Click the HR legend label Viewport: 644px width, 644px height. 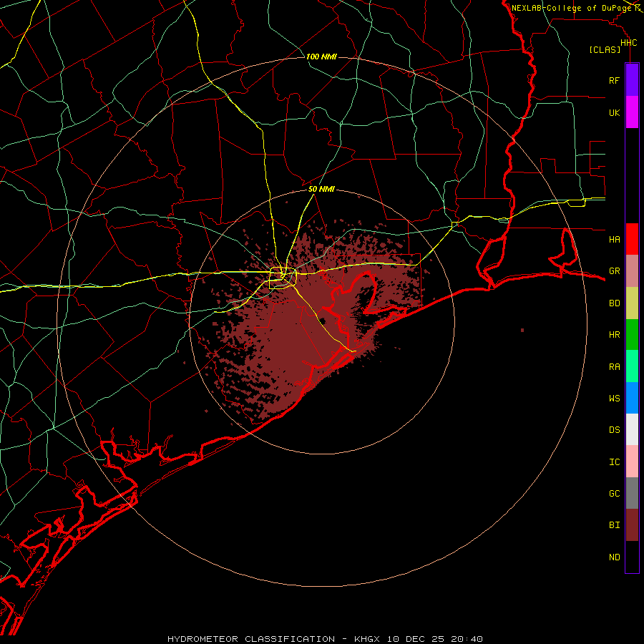[614, 335]
